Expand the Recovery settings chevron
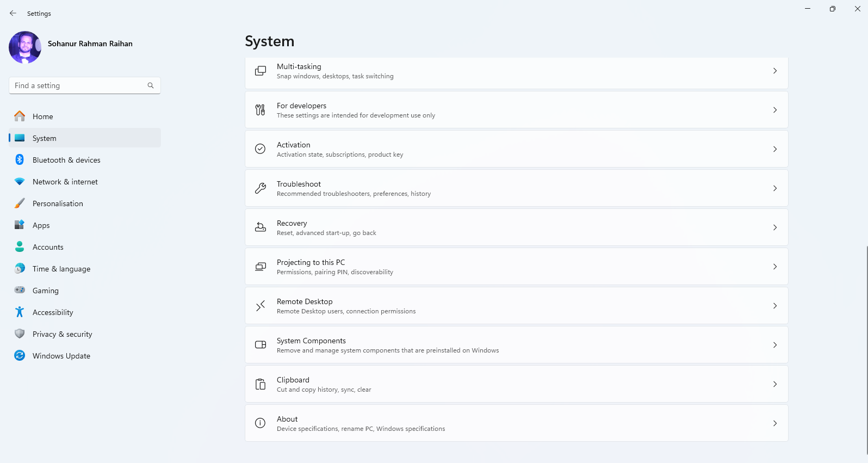 [775, 227]
